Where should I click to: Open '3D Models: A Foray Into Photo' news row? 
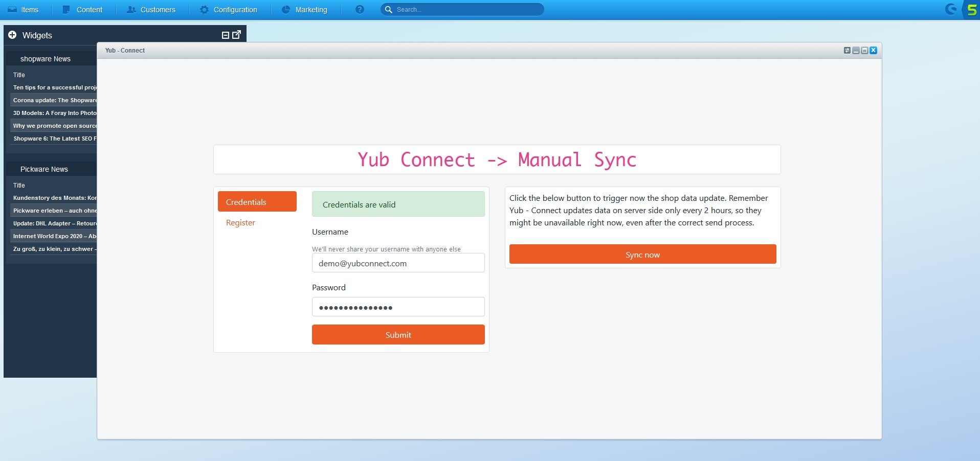click(53, 113)
